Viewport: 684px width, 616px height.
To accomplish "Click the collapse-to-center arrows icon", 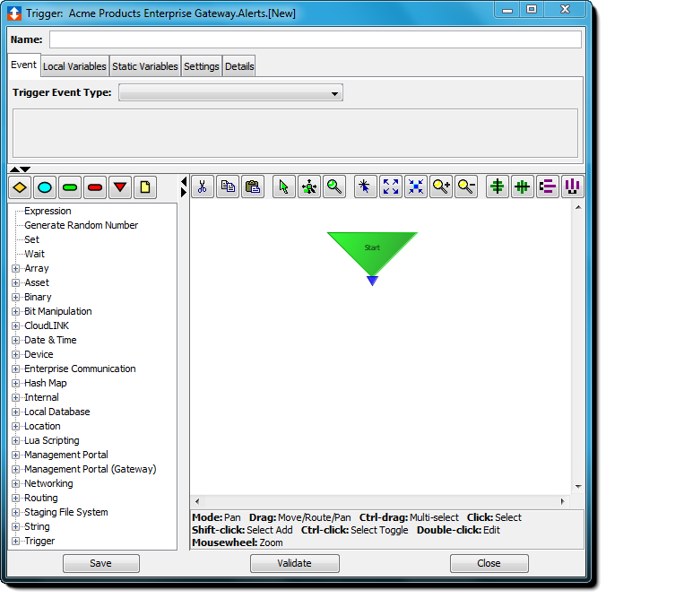I will [416, 187].
